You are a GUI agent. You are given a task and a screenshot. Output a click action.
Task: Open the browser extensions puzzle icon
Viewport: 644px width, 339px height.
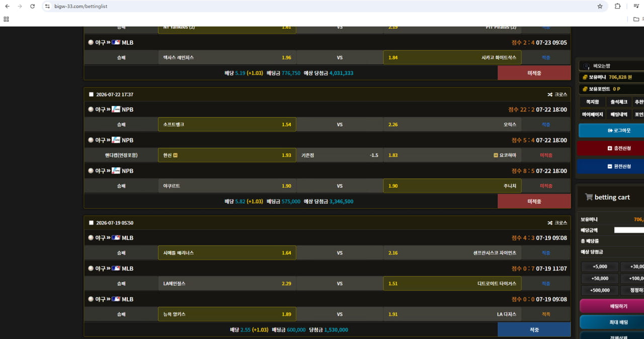tap(617, 6)
